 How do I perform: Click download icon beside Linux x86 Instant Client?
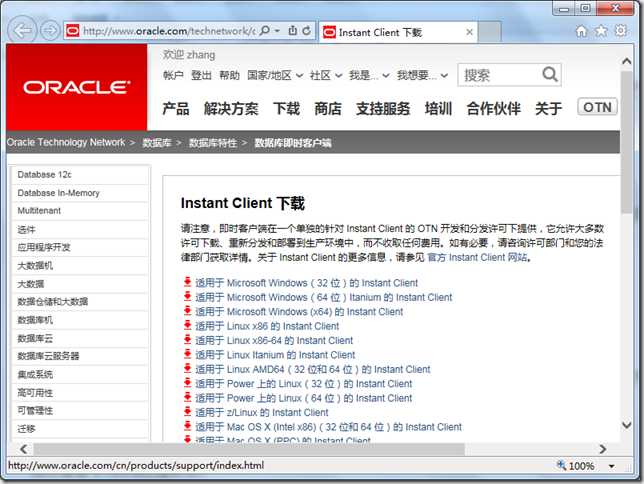(x=187, y=325)
